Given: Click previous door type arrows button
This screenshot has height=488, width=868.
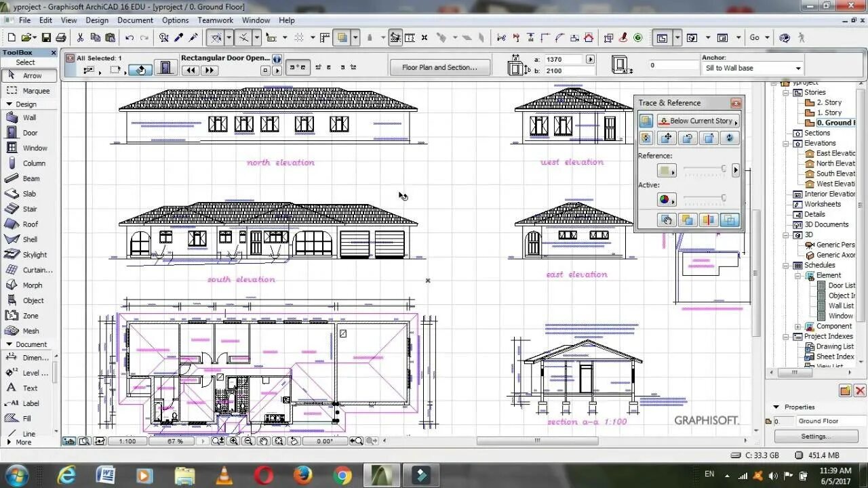Looking at the screenshot, I should 191,70.
